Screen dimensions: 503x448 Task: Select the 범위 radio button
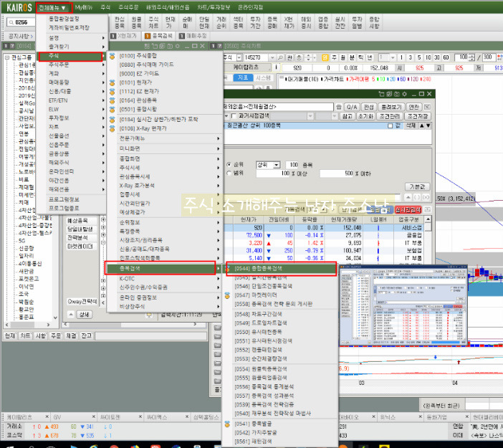tap(229, 173)
